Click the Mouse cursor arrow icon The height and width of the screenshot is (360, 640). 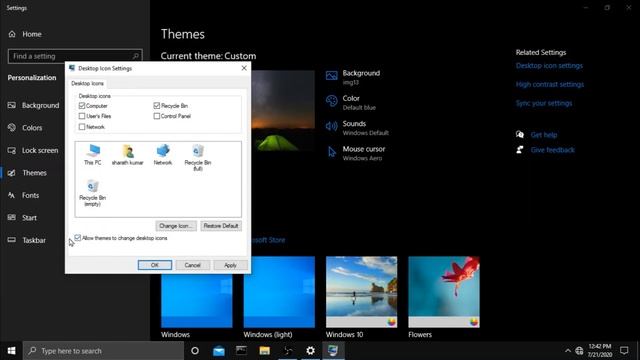[331, 152]
